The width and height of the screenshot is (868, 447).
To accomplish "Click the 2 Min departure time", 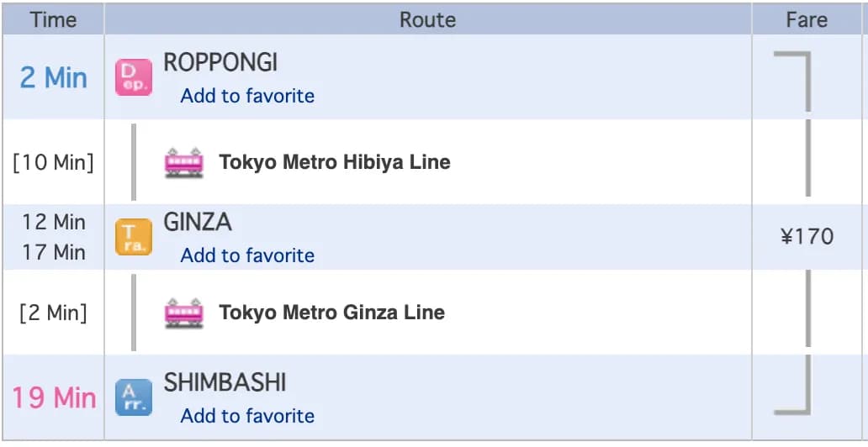I will 53,77.
